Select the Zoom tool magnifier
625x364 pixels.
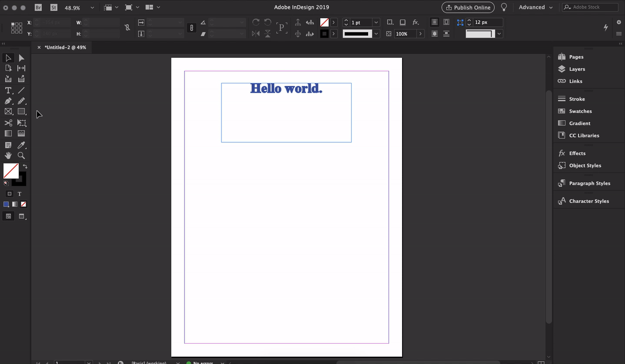21,155
